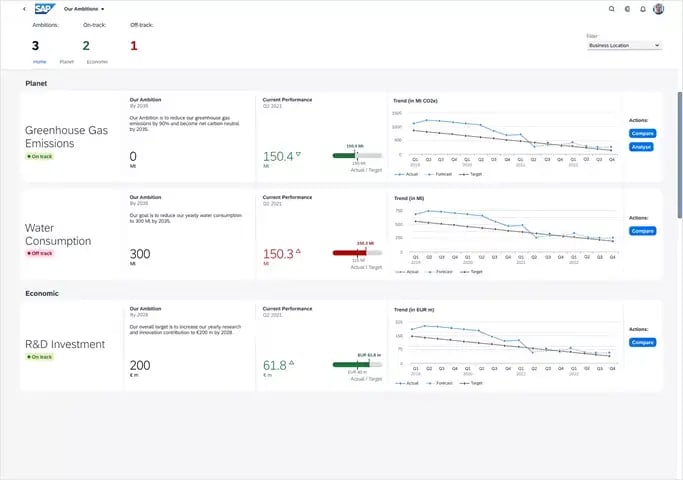
Task: Click the SAP logo
Action: pyautogui.click(x=45, y=9)
